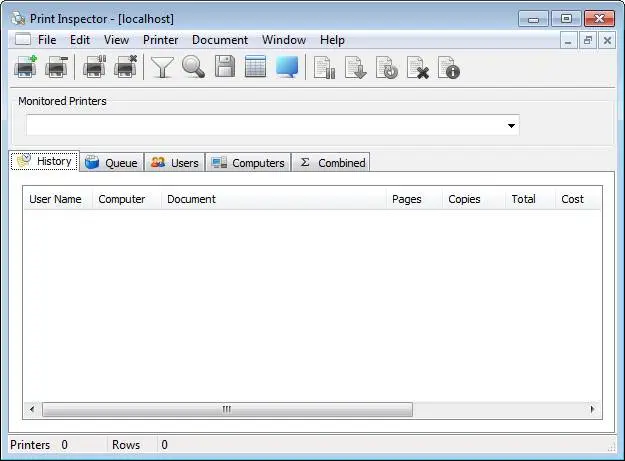The width and height of the screenshot is (625, 461).
Task: Click the Print Inspector title bar icon
Action: (18, 18)
